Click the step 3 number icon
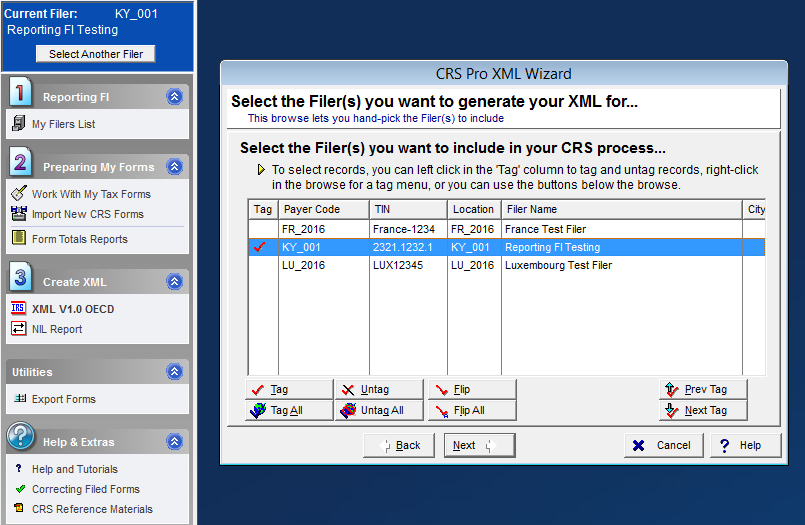This screenshot has height=525, width=805. tap(20, 277)
